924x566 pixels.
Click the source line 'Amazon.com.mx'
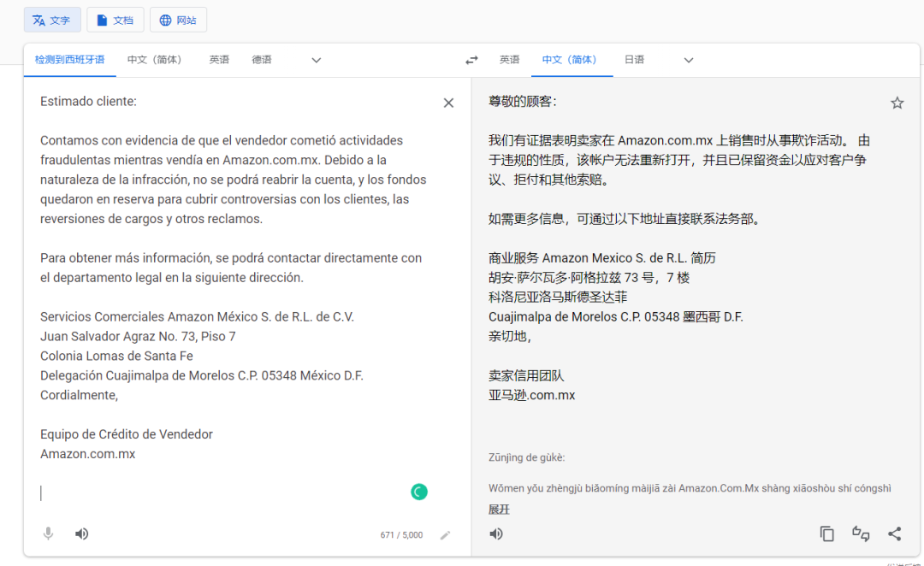tap(88, 454)
